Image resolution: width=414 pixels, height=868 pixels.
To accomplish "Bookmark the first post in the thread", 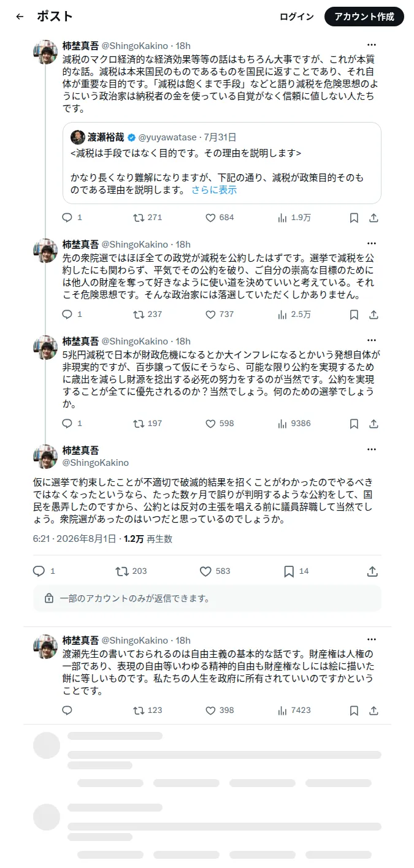I will (x=354, y=218).
